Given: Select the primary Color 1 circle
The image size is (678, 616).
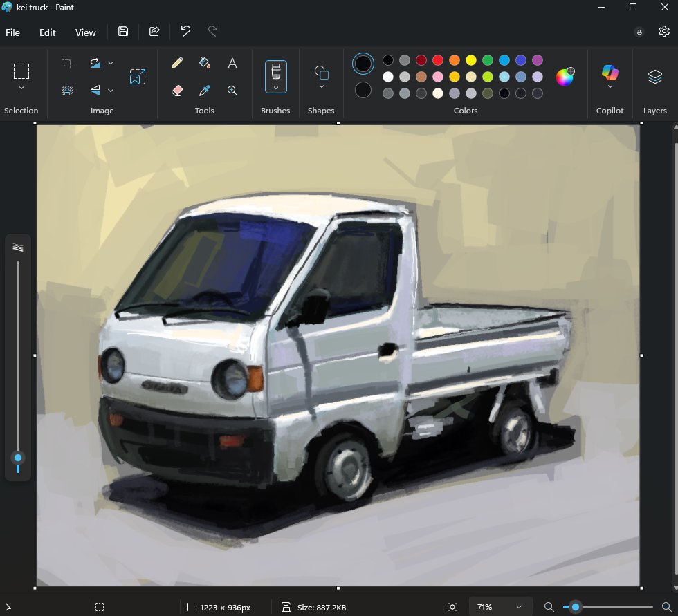Looking at the screenshot, I should click(x=363, y=64).
